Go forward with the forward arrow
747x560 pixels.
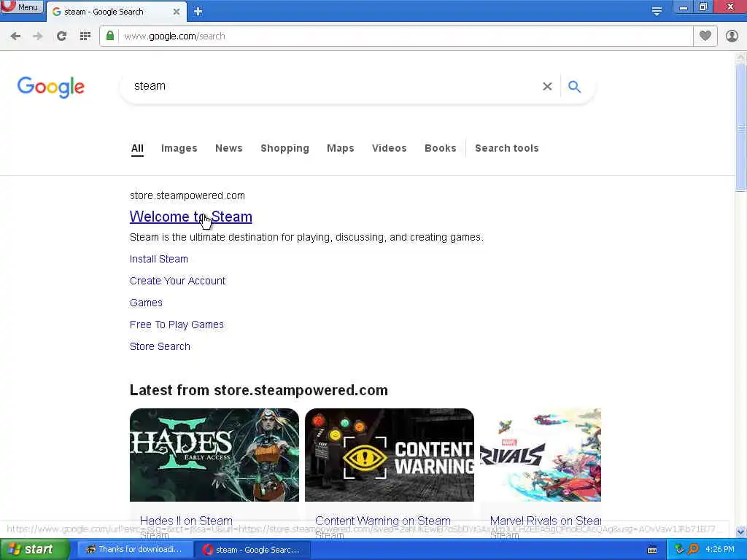click(x=38, y=36)
